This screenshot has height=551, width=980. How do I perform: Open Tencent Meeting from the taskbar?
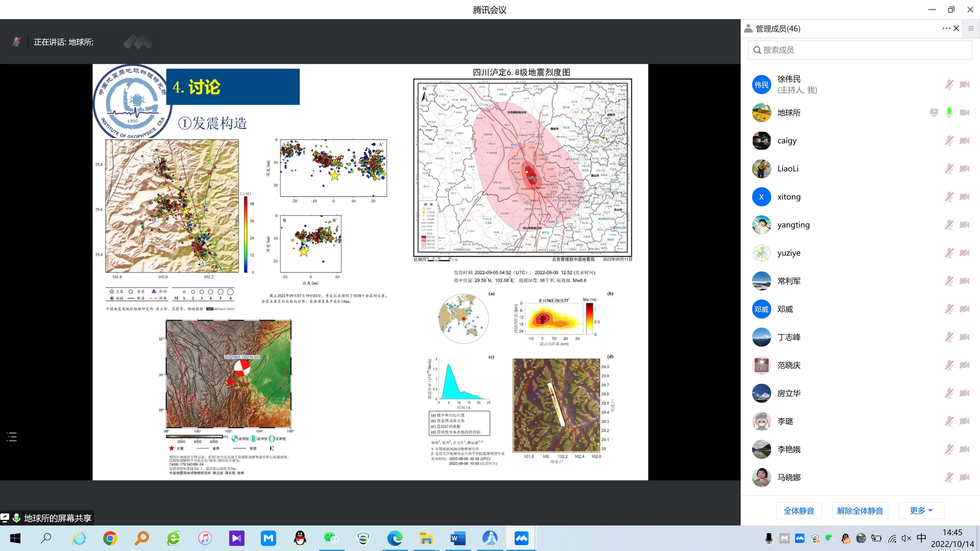(x=521, y=538)
